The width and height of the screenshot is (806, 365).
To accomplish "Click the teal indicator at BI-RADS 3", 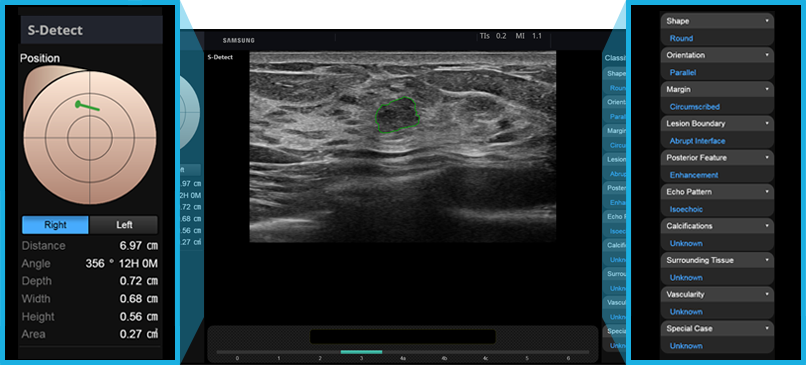I will tap(361, 352).
